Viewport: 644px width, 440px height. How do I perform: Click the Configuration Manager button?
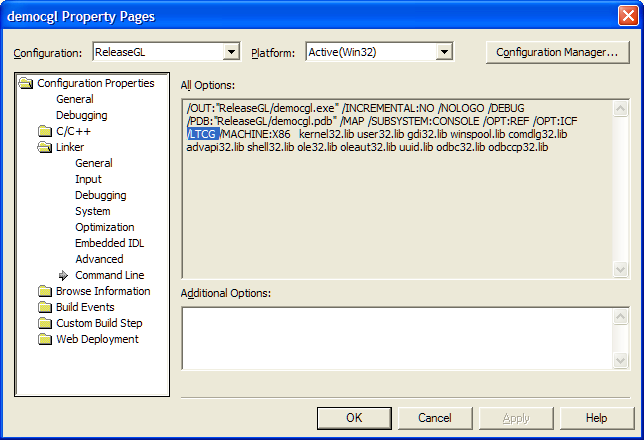(557, 53)
